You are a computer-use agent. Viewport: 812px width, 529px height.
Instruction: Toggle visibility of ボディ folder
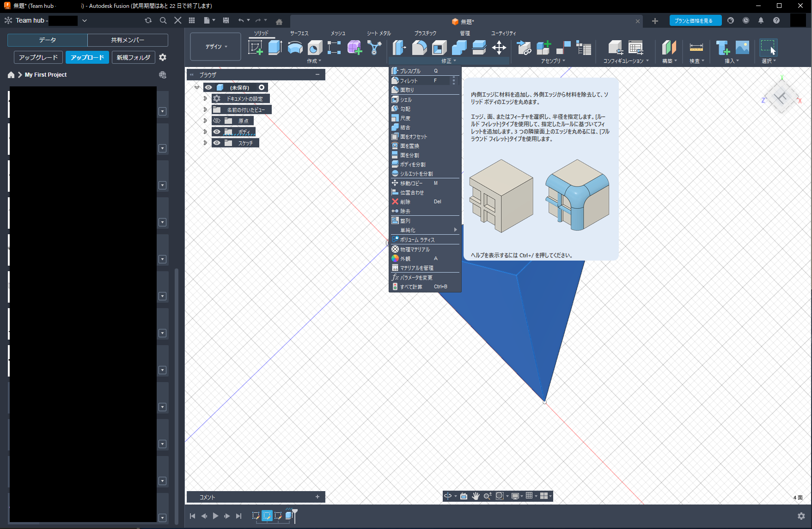[217, 132]
